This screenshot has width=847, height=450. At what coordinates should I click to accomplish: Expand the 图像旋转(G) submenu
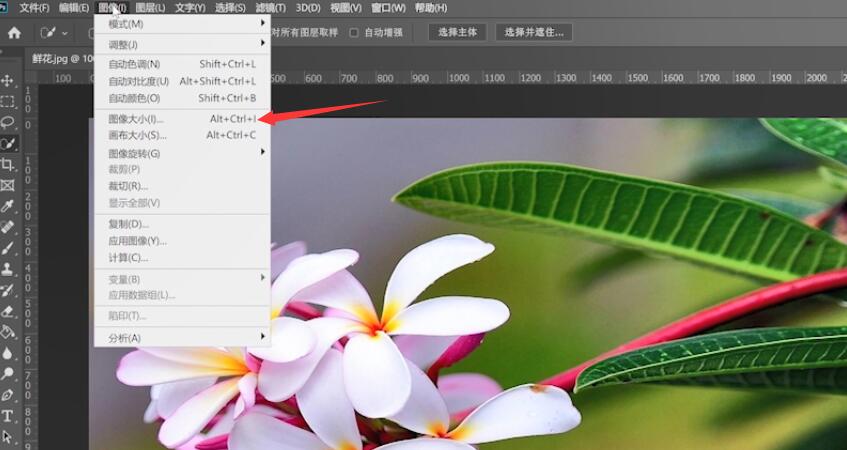click(183, 153)
